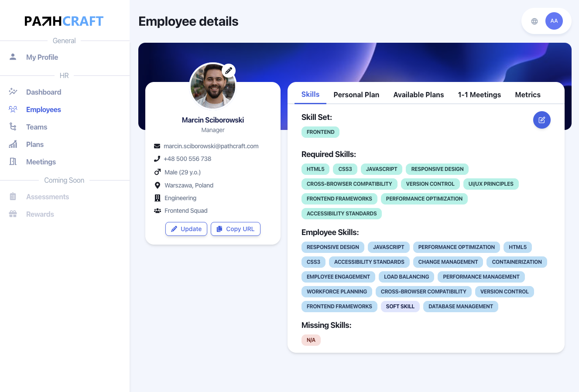Switch to the Metrics tab

pos(528,95)
